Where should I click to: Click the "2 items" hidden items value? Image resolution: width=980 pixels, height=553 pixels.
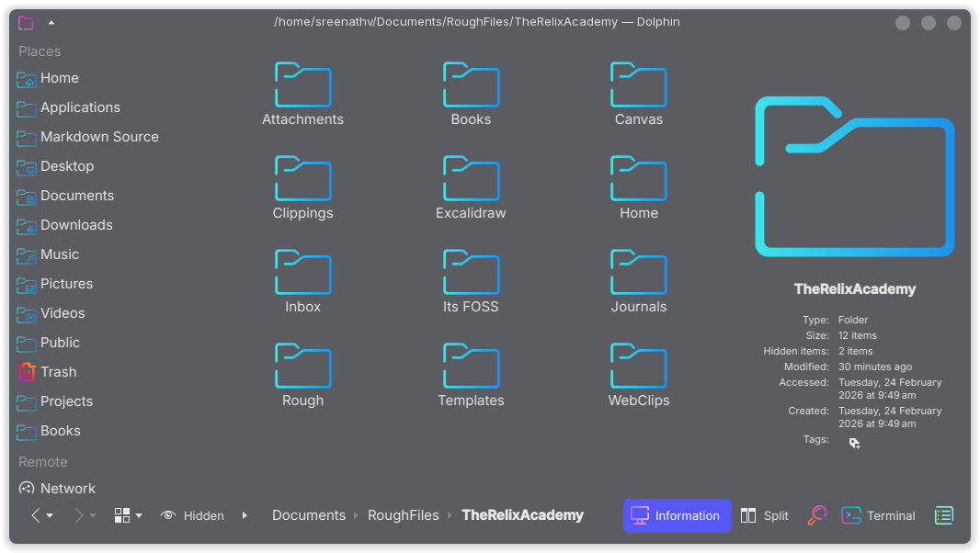tap(856, 351)
